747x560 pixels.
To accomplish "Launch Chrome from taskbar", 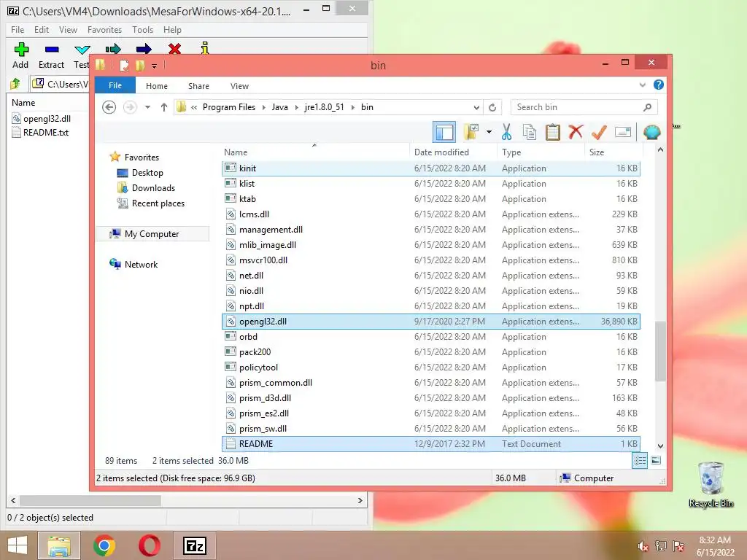I will [x=104, y=545].
